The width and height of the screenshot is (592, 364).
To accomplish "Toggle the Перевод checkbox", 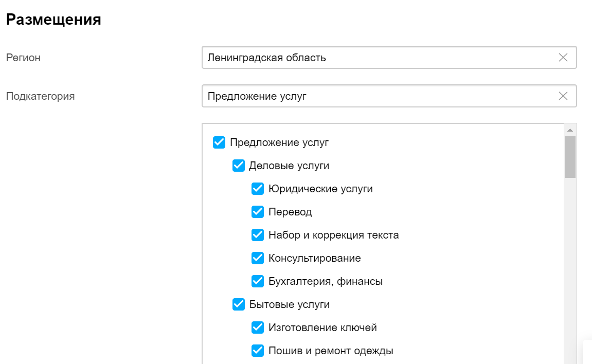I will tap(258, 212).
